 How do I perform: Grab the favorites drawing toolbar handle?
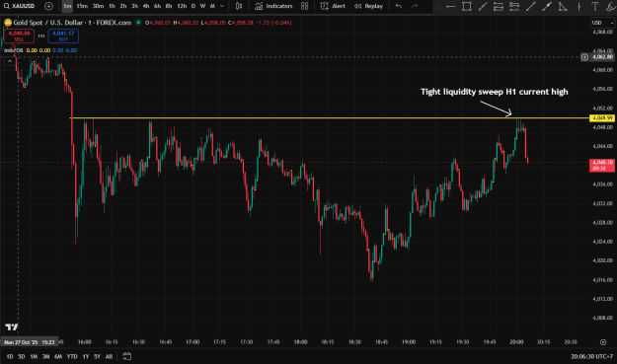437,6
